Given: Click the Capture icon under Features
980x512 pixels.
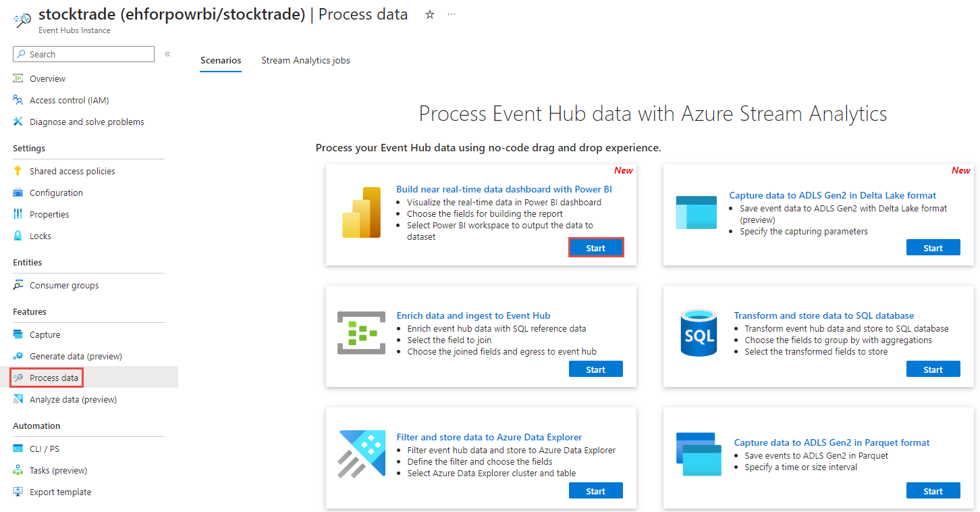Looking at the screenshot, I should pos(18,334).
